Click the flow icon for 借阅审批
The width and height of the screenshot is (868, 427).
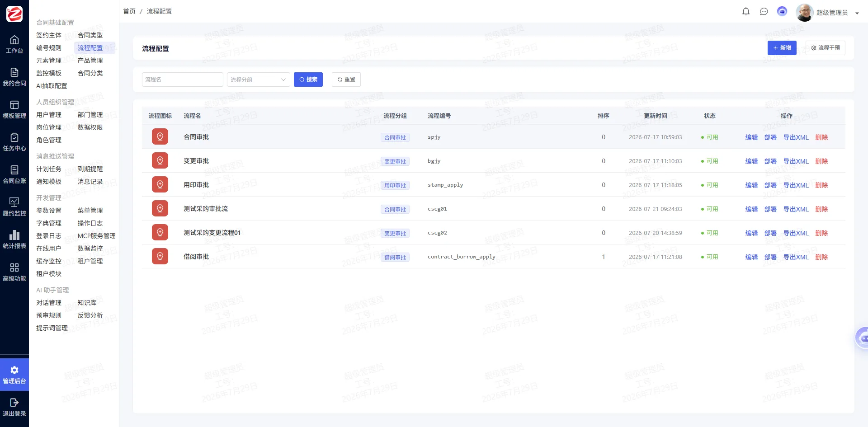(x=160, y=256)
